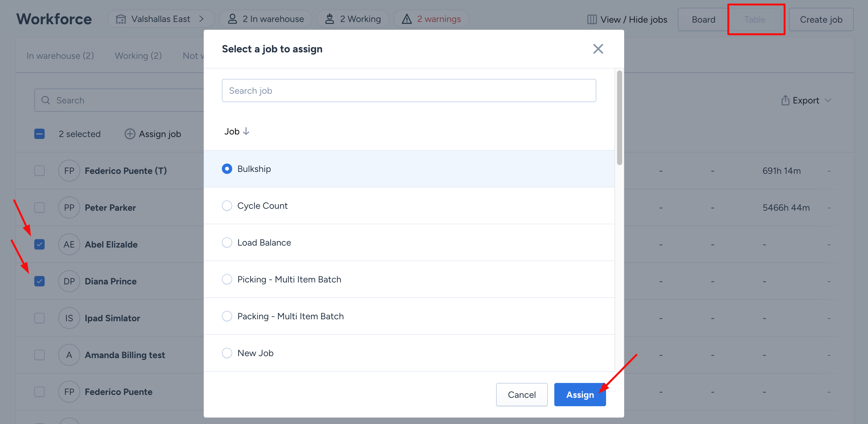Click the name Diana Prince
The image size is (868, 424).
(111, 281)
